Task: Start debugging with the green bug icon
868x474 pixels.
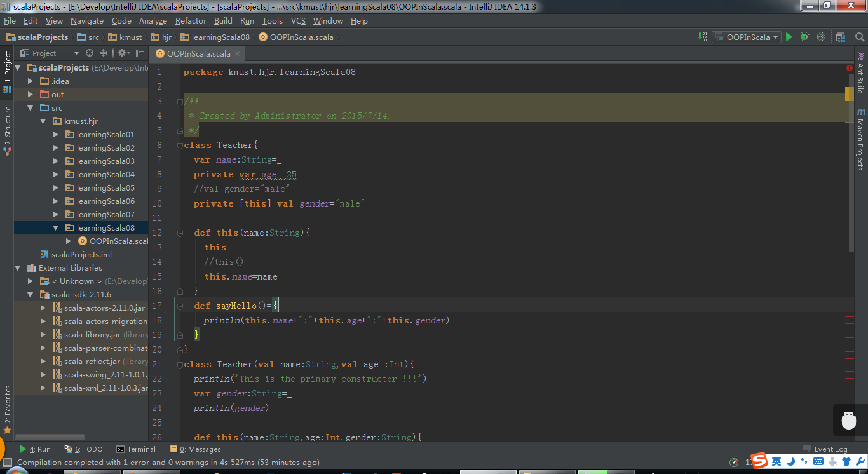Action: tap(804, 37)
